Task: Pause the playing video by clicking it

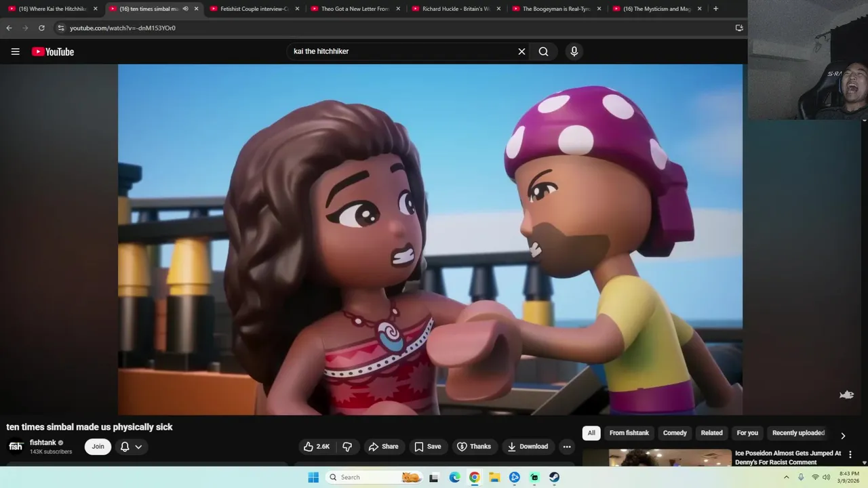Action: click(430, 239)
